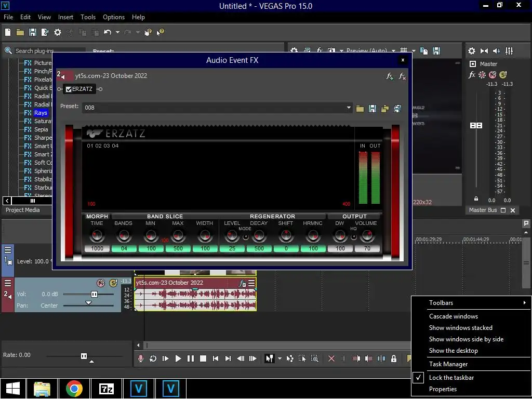Solo audio track 2

coord(113,283)
